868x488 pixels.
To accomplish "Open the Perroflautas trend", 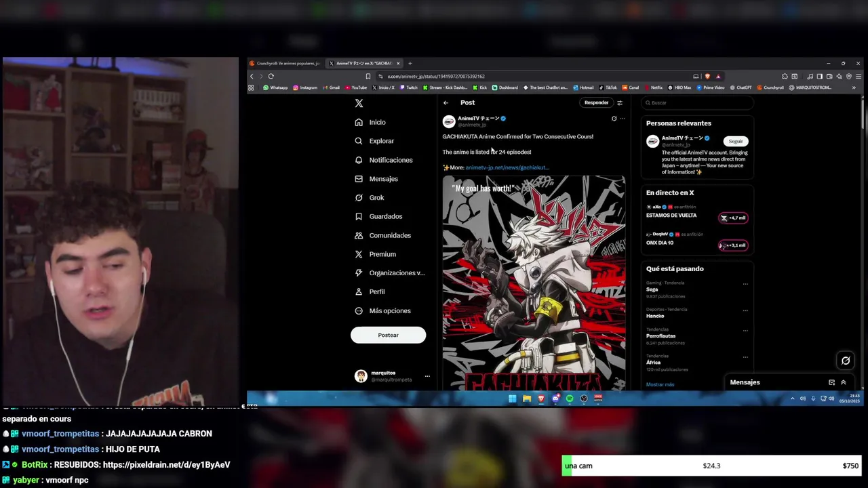I will tap(660, 336).
